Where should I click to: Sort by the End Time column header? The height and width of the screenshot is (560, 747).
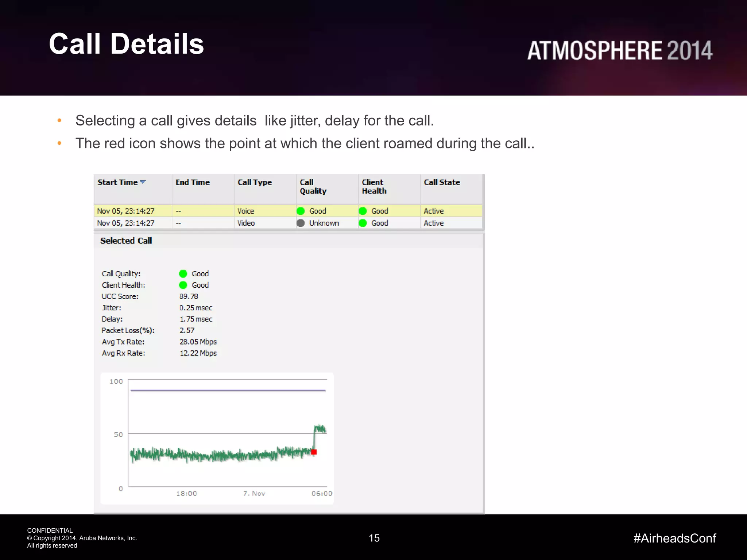193,182
